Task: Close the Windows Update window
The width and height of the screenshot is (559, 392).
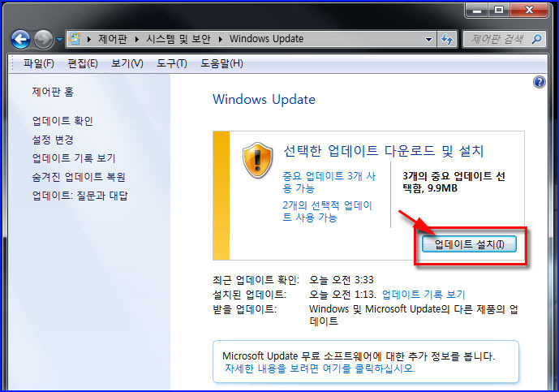Action: pyautogui.click(x=529, y=11)
